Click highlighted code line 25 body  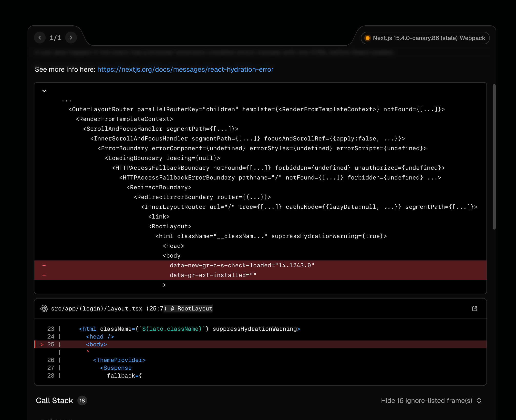coord(260,344)
